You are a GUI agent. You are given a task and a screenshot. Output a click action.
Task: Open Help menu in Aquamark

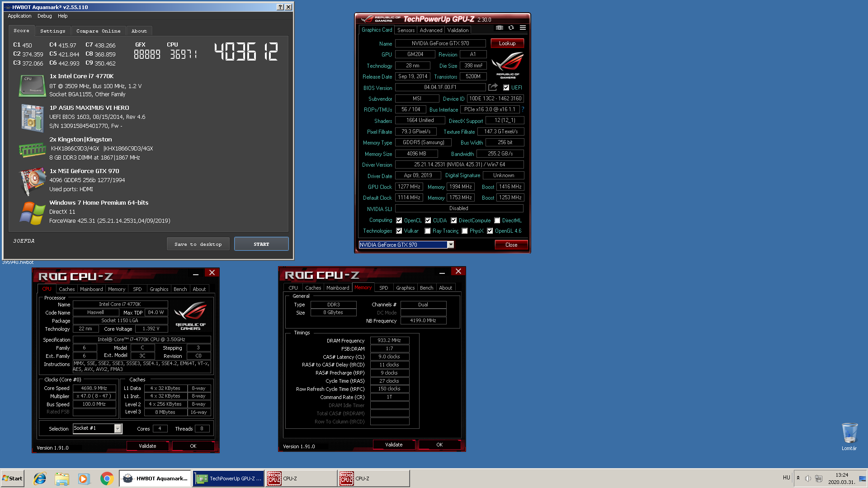tap(62, 16)
